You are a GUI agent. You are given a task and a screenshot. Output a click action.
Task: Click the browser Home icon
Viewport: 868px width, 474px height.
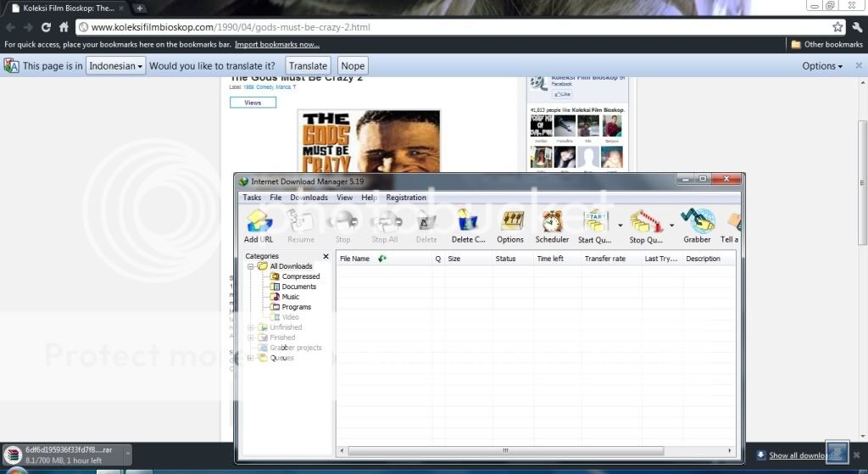(x=64, y=27)
